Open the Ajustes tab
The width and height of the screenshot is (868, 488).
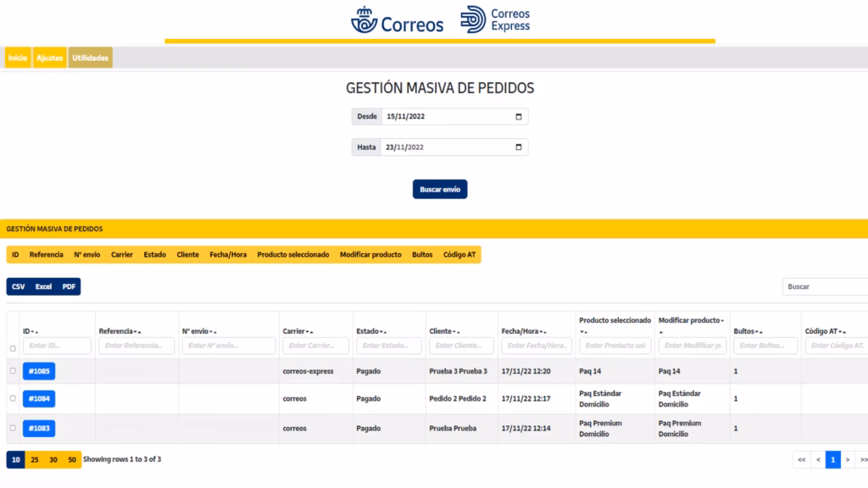coord(49,58)
